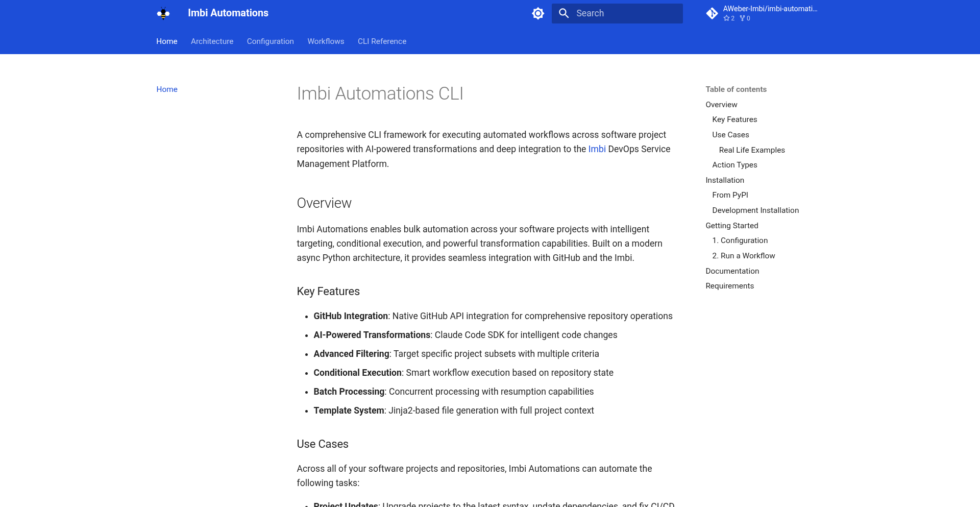The width and height of the screenshot is (980, 507).
Task: Jump to Run a Workflow section
Action: click(743, 256)
